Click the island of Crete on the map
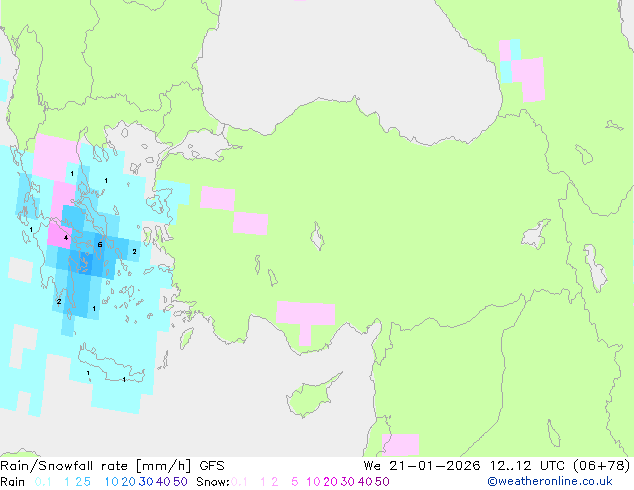The image size is (634, 490). coord(111,364)
